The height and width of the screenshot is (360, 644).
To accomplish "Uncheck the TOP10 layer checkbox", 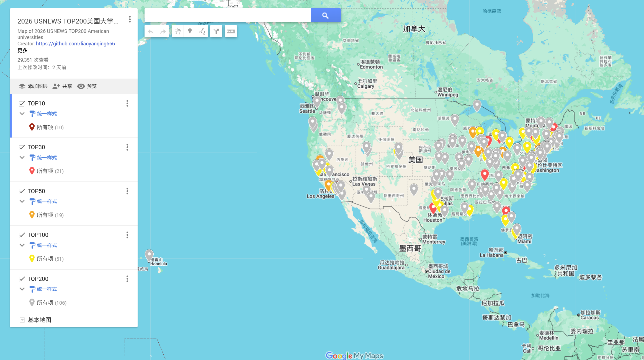I will (22, 103).
